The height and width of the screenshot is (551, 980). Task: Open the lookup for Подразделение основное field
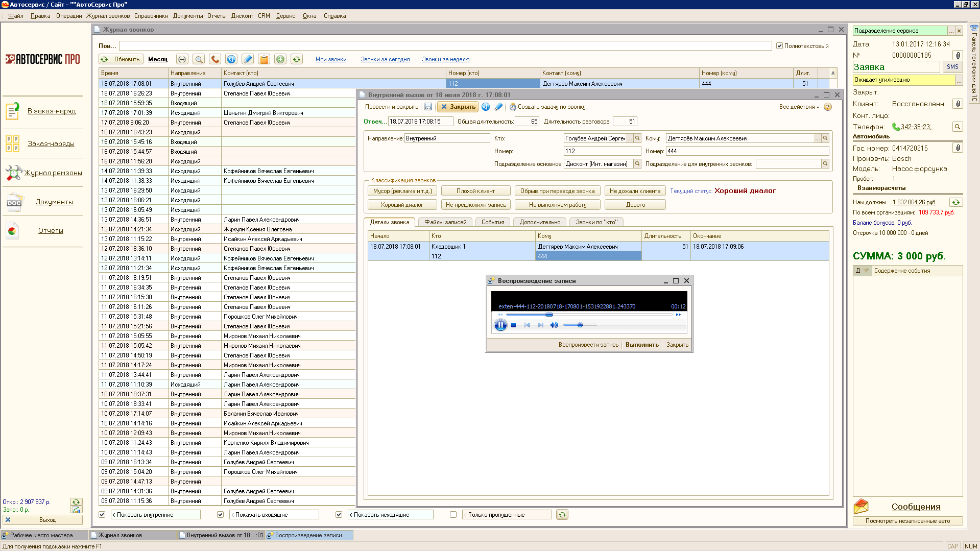[637, 164]
